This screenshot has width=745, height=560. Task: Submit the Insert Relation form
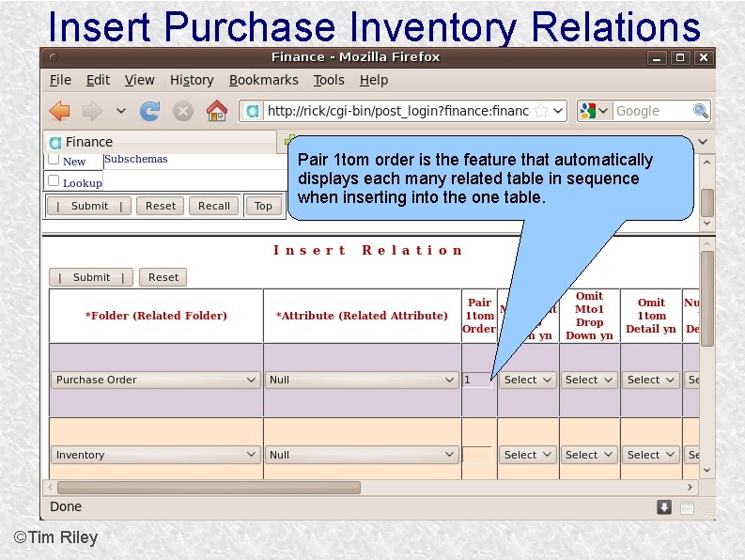[x=91, y=277]
